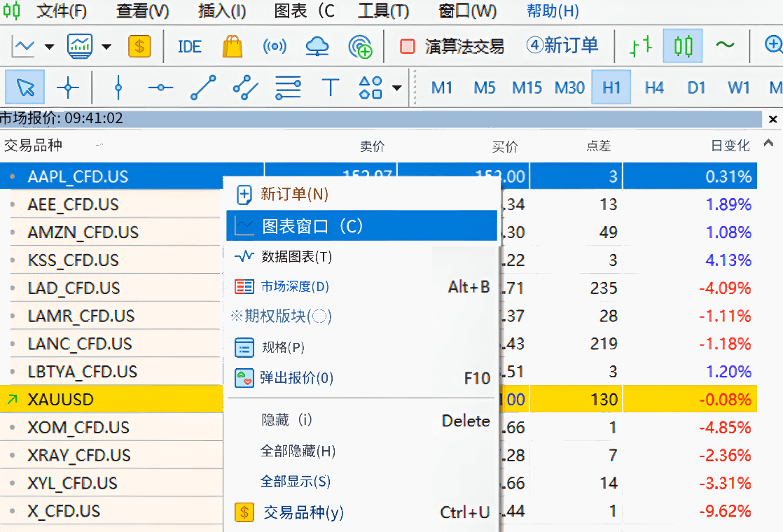Screen dimensions: 783x532
Task: Click the zoom in magnifier icon
Action: point(773,45)
